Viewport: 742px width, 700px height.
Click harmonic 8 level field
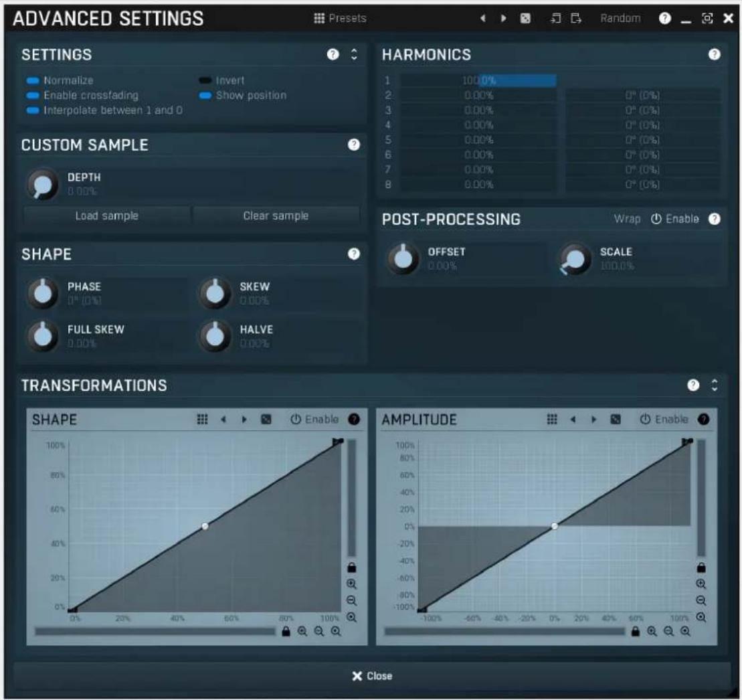click(478, 184)
